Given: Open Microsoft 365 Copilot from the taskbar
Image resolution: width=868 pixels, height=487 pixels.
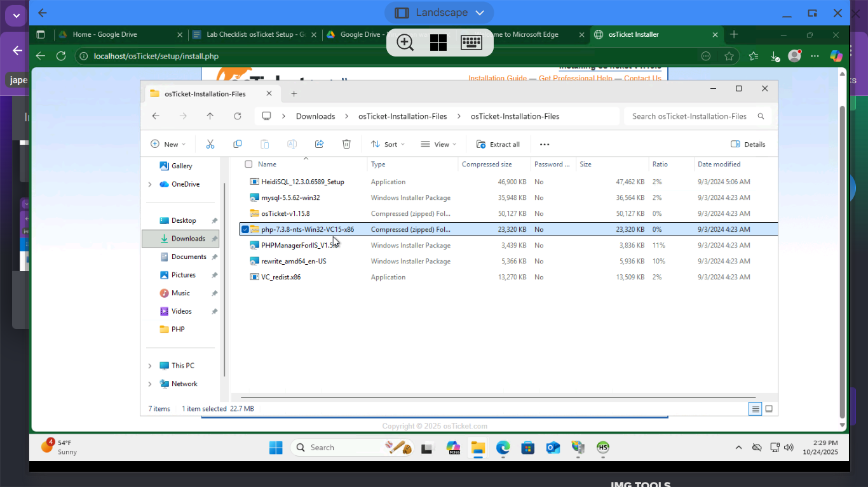Looking at the screenshot, I should pyautogui.click(x=453, y=448).
